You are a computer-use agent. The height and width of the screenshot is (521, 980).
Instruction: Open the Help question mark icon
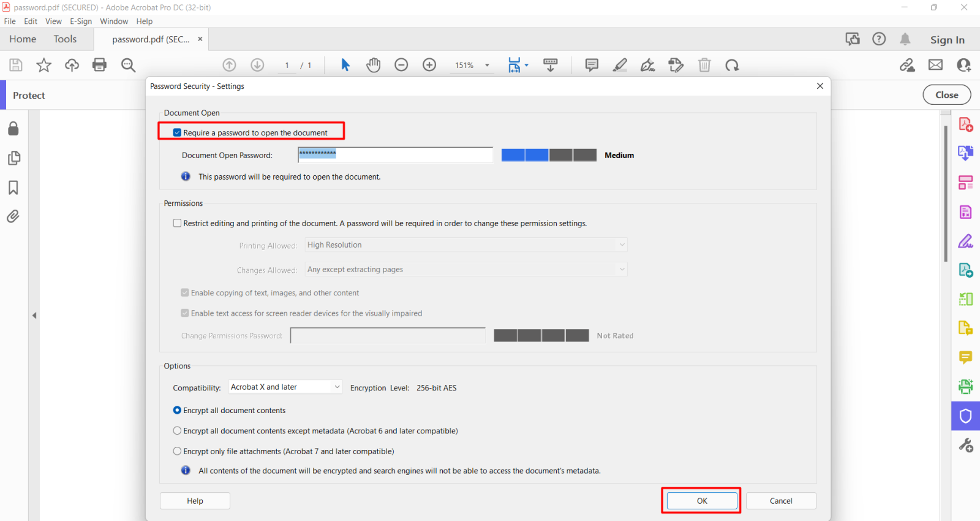point(879,39)
